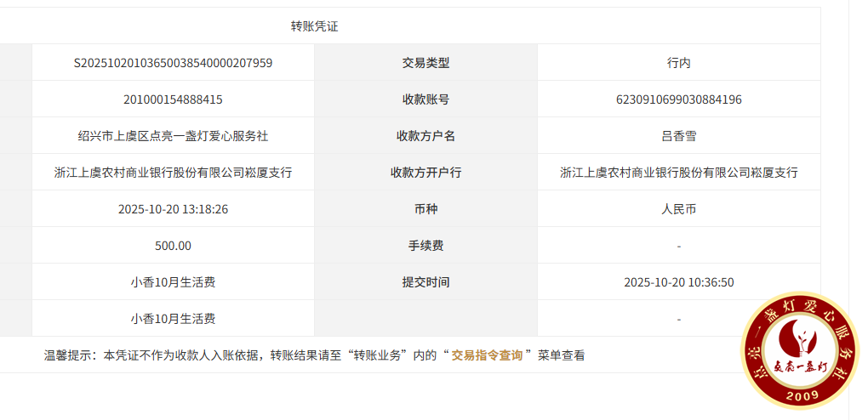Click the 500.00 amount cell

click(174, 246)
